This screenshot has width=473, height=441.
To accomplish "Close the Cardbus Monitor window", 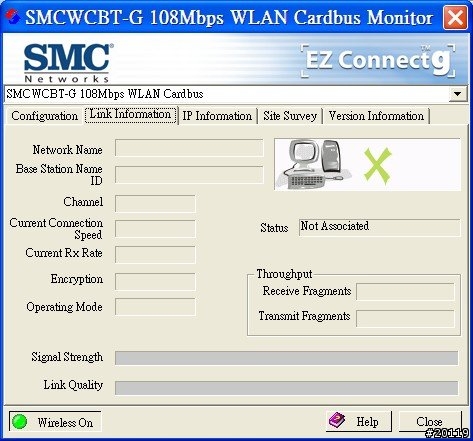I will click(x=455, y=17).
